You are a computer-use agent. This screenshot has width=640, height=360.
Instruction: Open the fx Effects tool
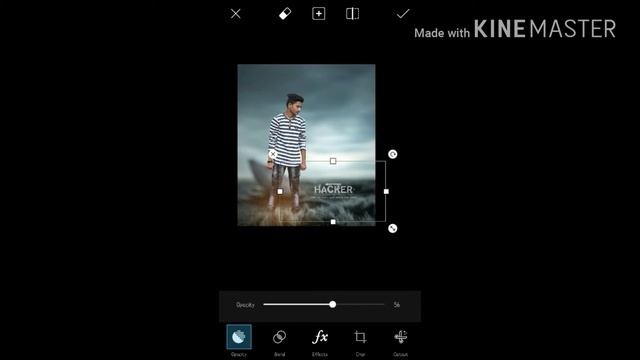[320, 341]
